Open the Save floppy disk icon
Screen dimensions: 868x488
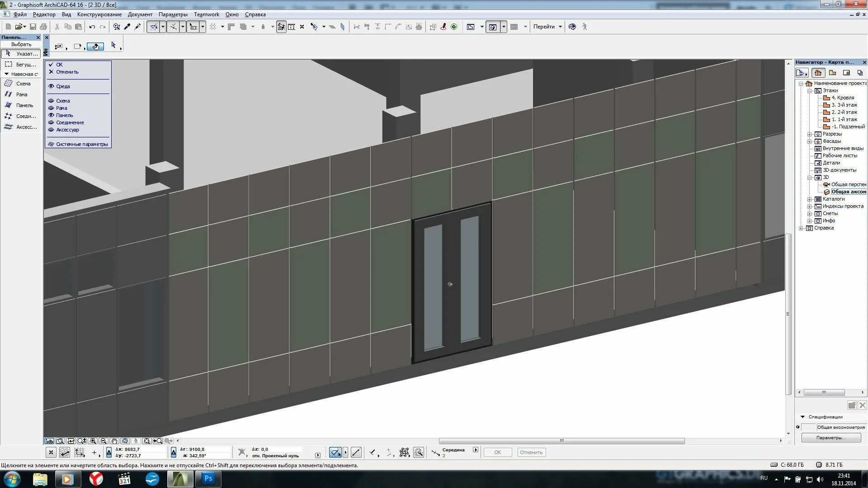tap(33, 27)
